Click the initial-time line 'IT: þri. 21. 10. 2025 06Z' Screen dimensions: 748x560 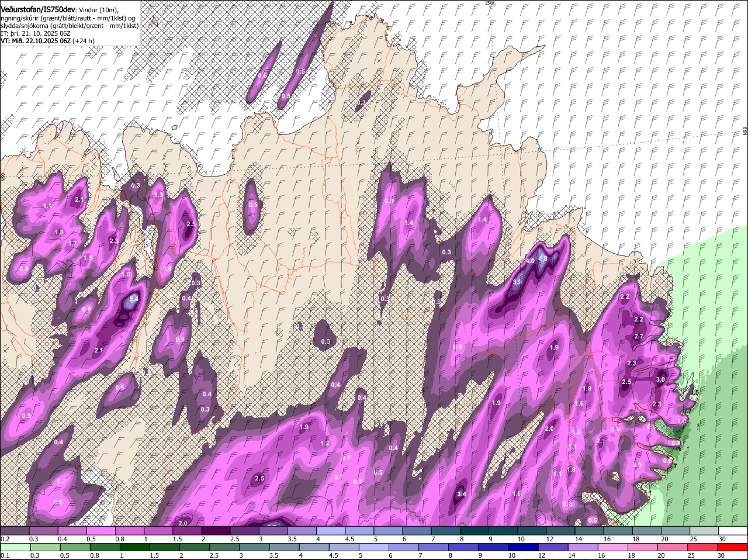click(36, 33)
